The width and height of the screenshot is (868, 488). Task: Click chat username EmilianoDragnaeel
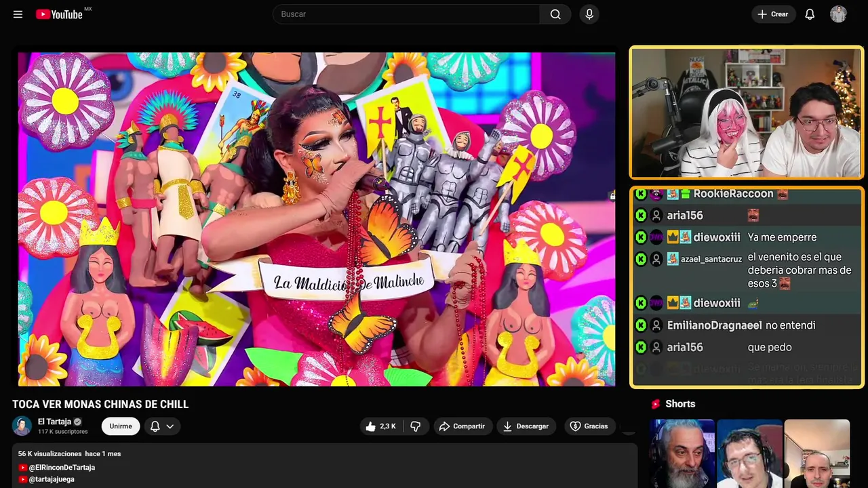(x=715, y=325)
